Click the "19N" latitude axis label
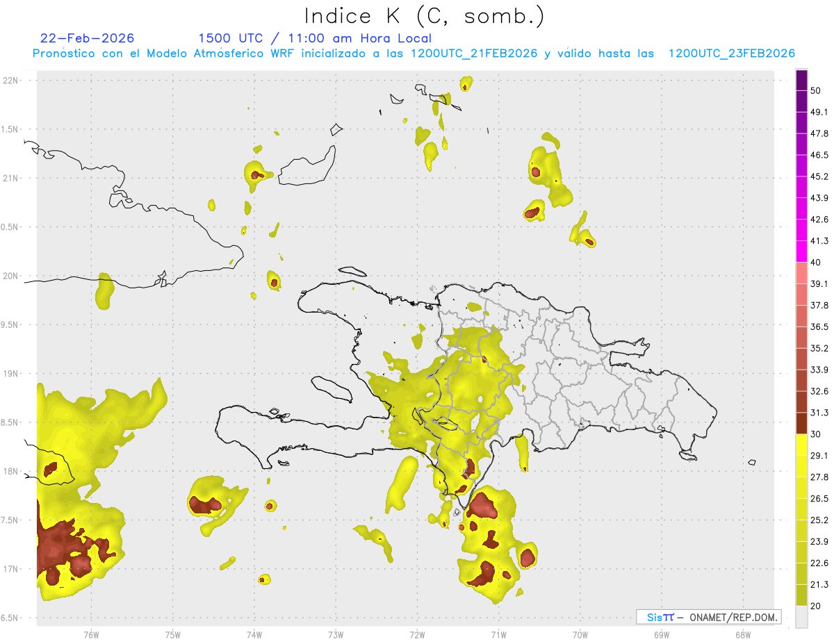Image resolution: width=834 pixels, height=644 pixels. point(12,374)
